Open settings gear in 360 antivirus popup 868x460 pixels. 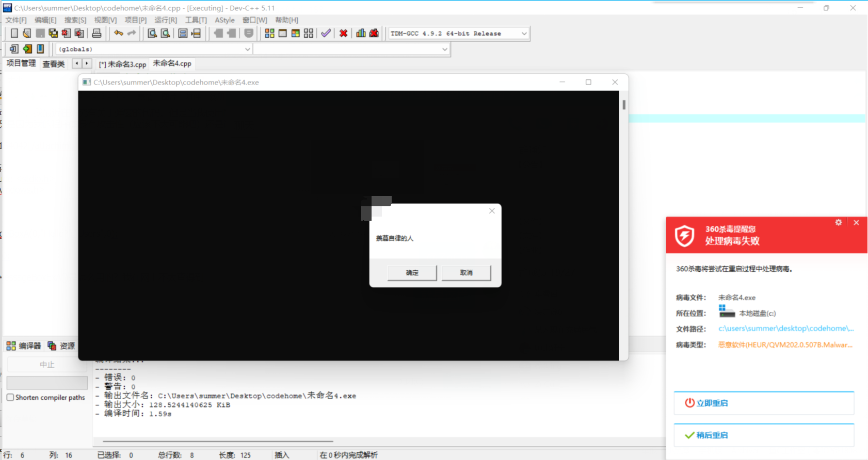click(839, 222)
